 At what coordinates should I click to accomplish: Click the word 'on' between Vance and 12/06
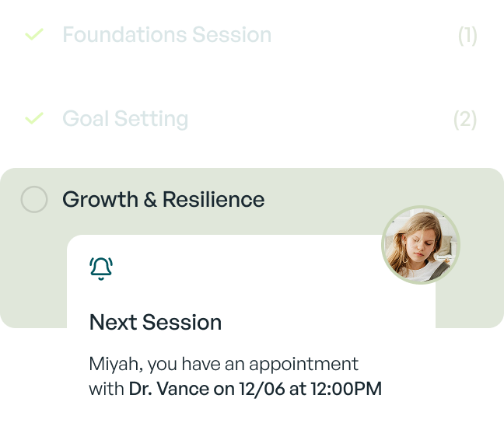click(x=224, y=390)
